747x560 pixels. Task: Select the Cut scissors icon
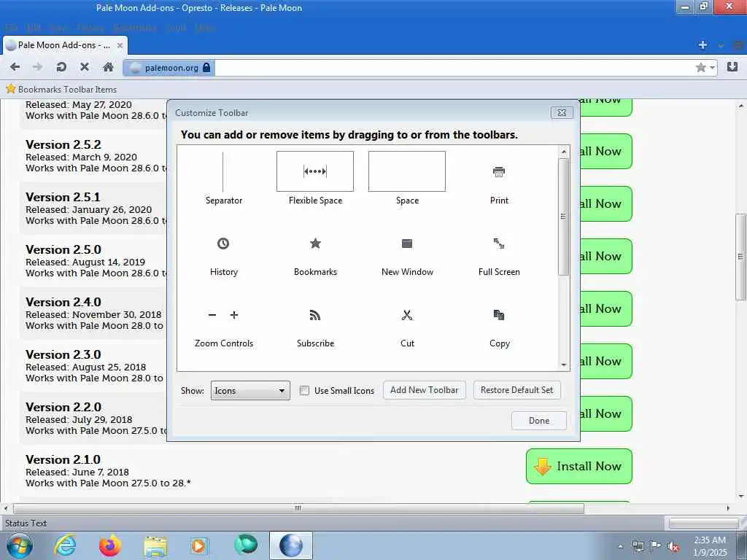(x=407, y=315)
